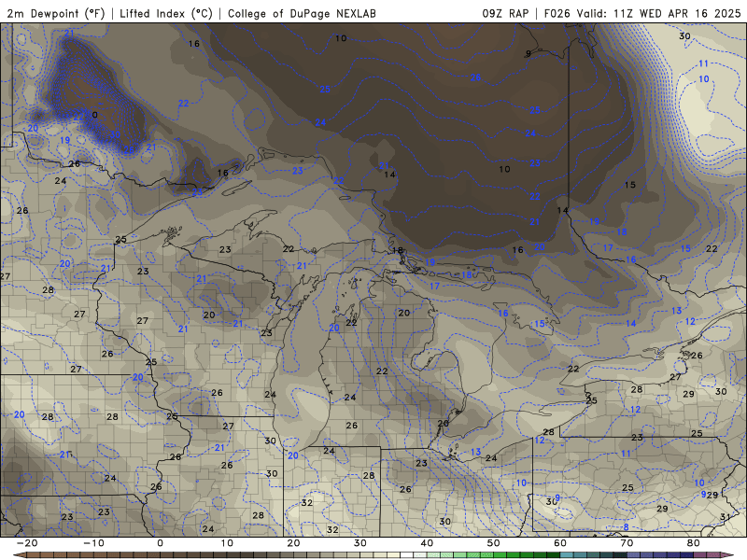
Task: Click the '60' label on the color scale
Action: click(560, 543)
